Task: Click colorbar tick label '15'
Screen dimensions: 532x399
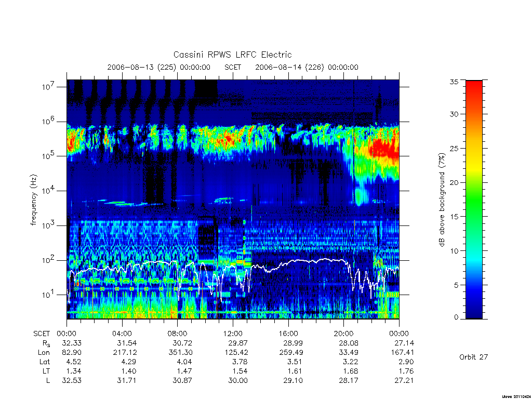Action: 454,217
